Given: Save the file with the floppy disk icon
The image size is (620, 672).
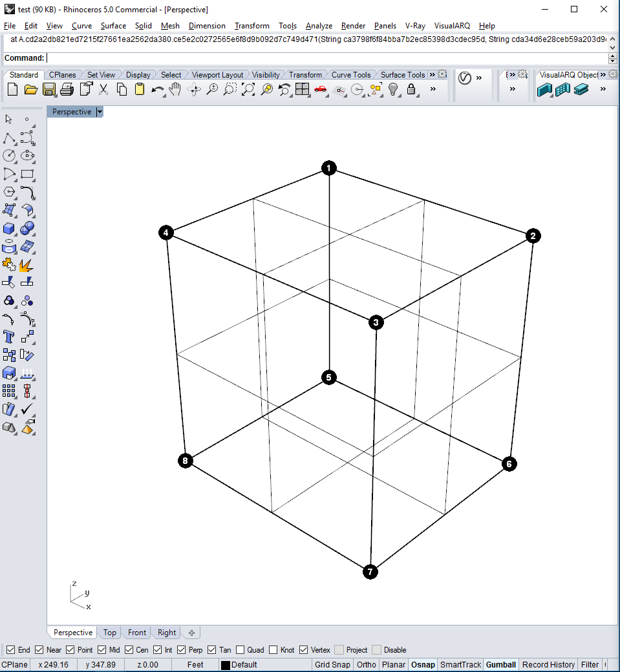Looking at the screenshot, I should [x=49, y=90].
